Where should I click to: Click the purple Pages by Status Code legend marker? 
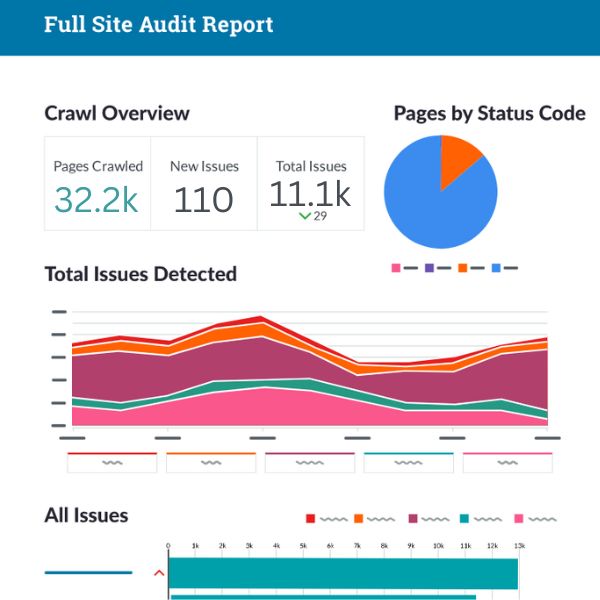(x=429, y=268)
